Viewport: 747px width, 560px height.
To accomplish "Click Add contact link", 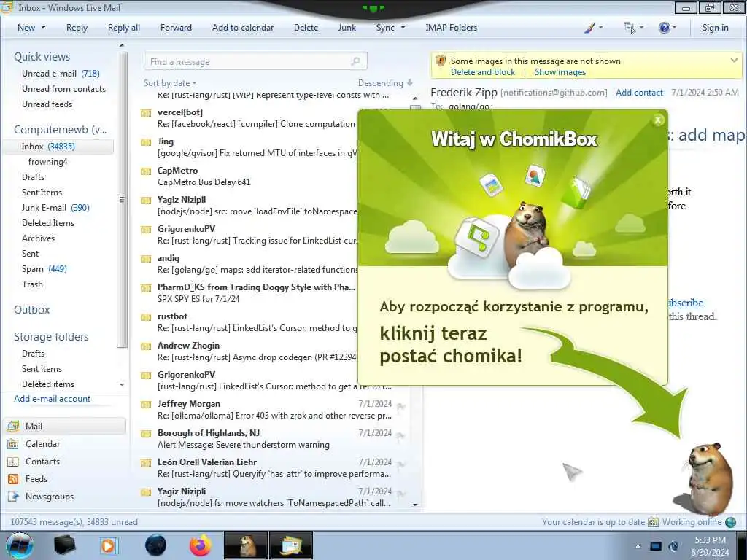I will click(x=639, y=93).
